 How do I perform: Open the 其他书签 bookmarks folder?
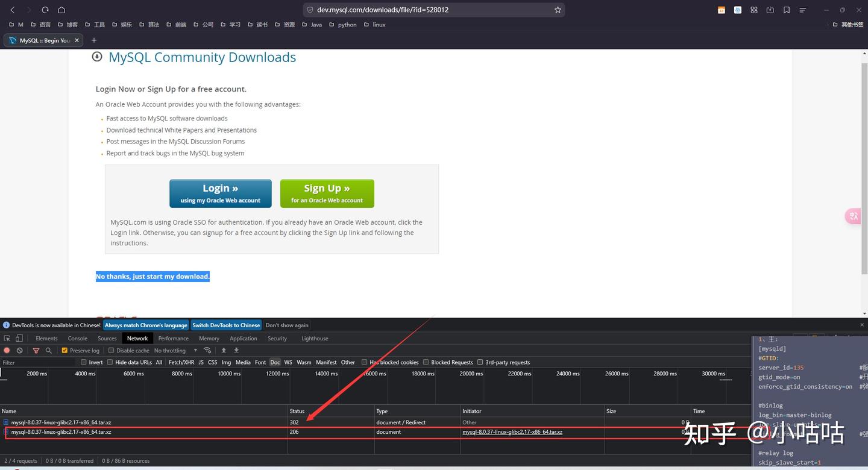coord(848,25)
